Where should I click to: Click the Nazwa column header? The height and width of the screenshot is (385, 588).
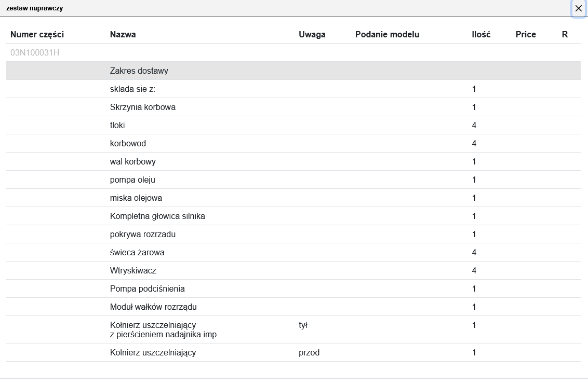pyautogui.click(x=123, y=35)
